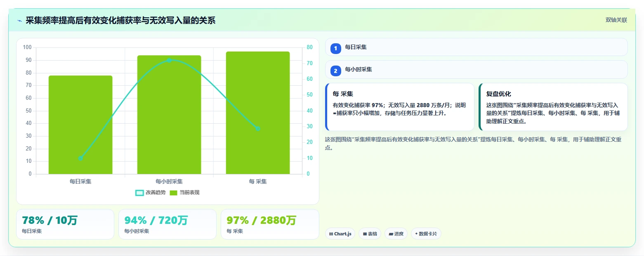Viewport: 644px width, 256px height.
Task: Click the 改善趋势 legend color box
Action: pos(139,193)
